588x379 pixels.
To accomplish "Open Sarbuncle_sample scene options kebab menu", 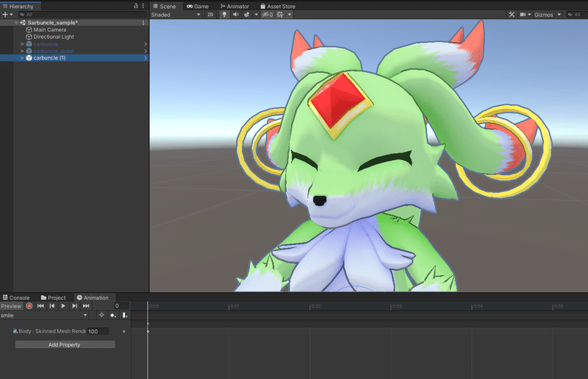I will pos(143,23).
